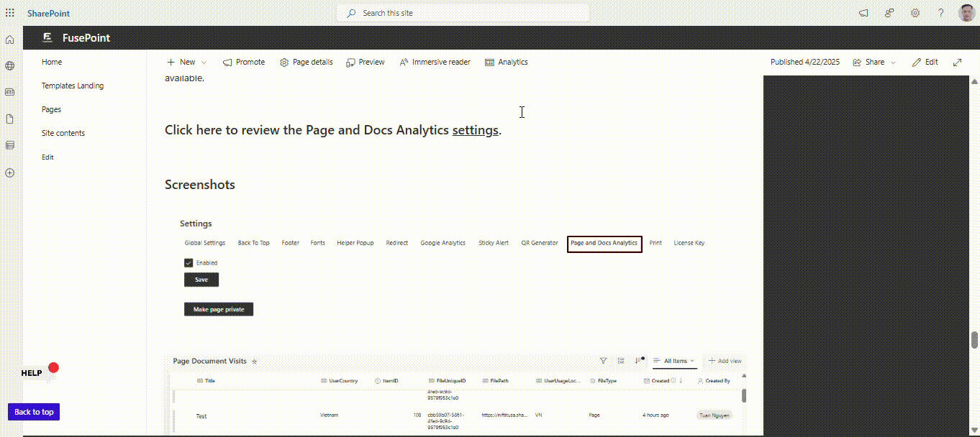Click the Back to top button
980x437 pixels.
34,412
